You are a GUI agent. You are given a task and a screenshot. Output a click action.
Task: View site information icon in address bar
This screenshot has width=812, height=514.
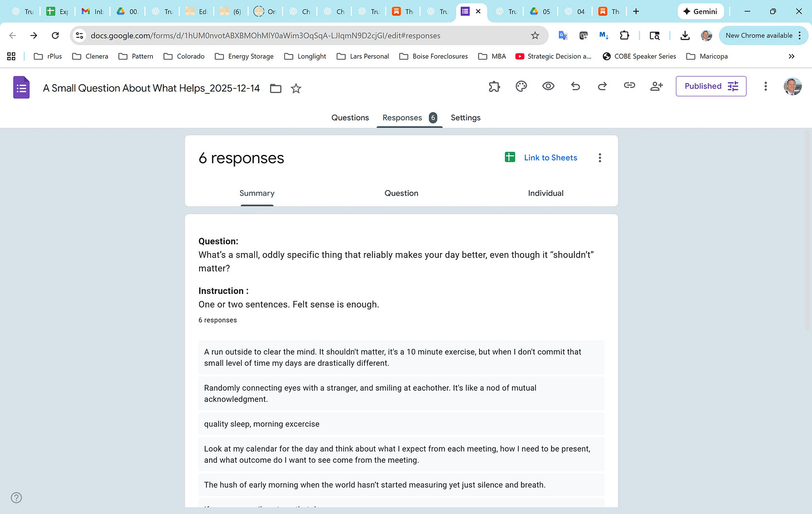click(80, 35)
